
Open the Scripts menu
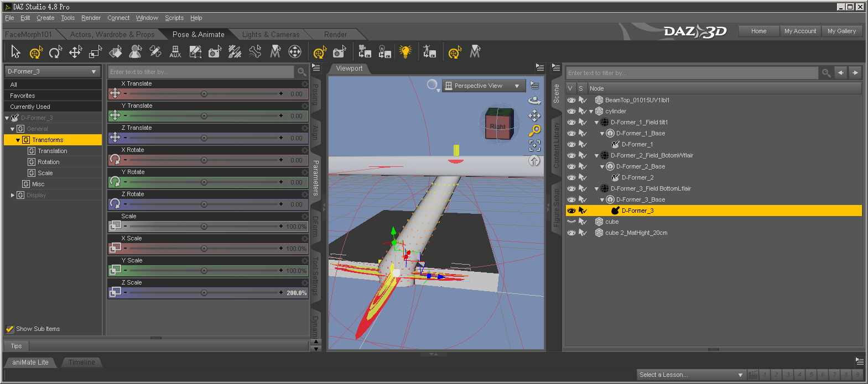174,18
